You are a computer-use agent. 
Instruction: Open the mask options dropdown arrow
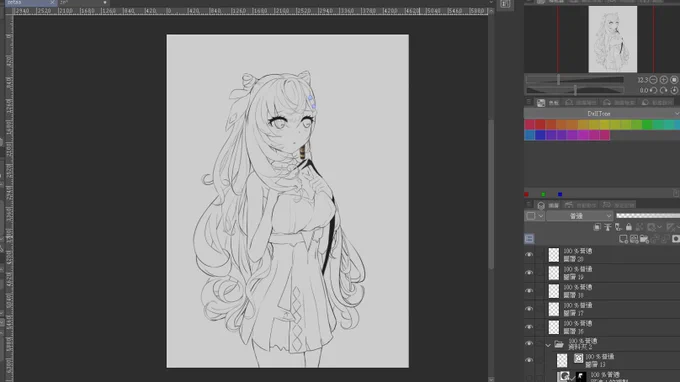[660, 227]
